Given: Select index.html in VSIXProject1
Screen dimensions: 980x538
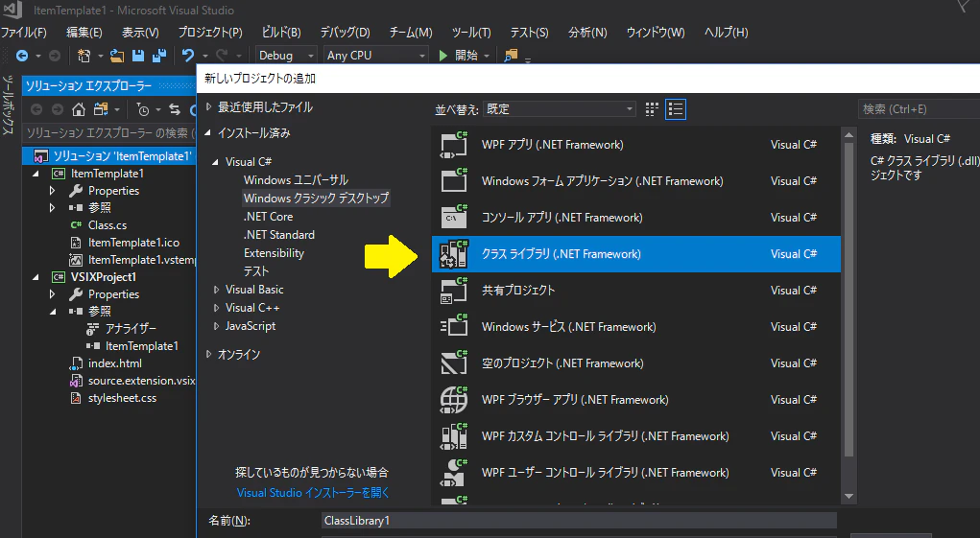Looking at the screenshot, I should click(114, 363).
